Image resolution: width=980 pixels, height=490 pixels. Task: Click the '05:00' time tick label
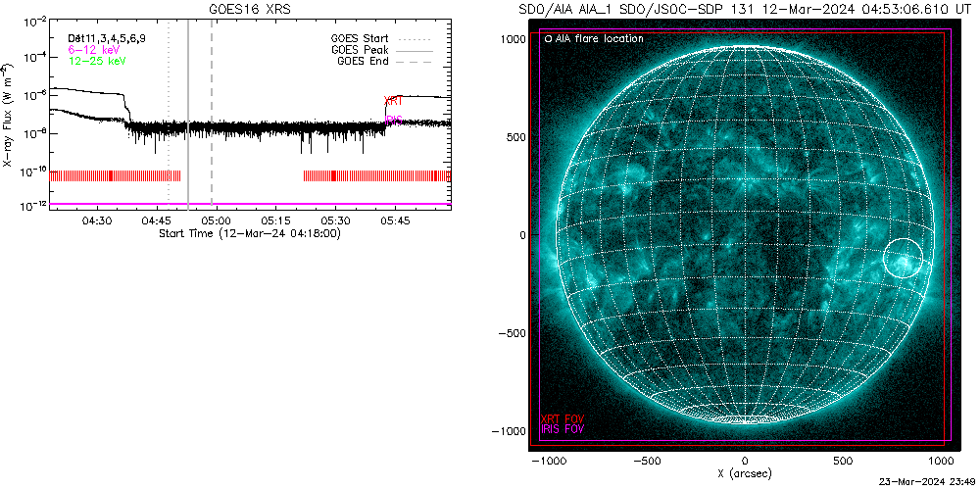[217, 220]
